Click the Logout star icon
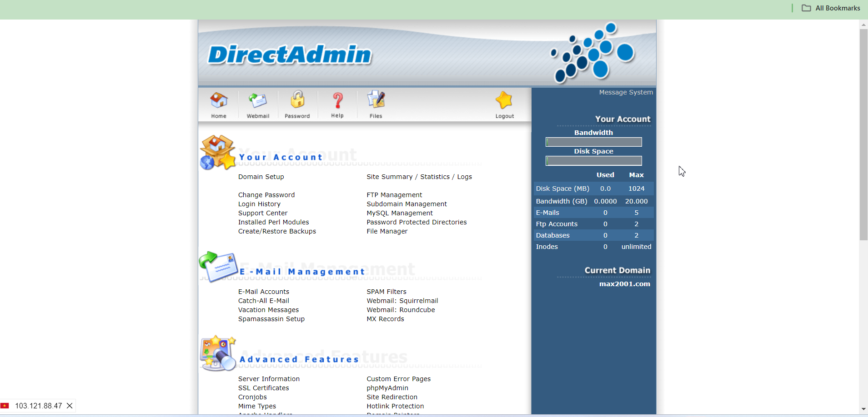 [x=504, y=100]
